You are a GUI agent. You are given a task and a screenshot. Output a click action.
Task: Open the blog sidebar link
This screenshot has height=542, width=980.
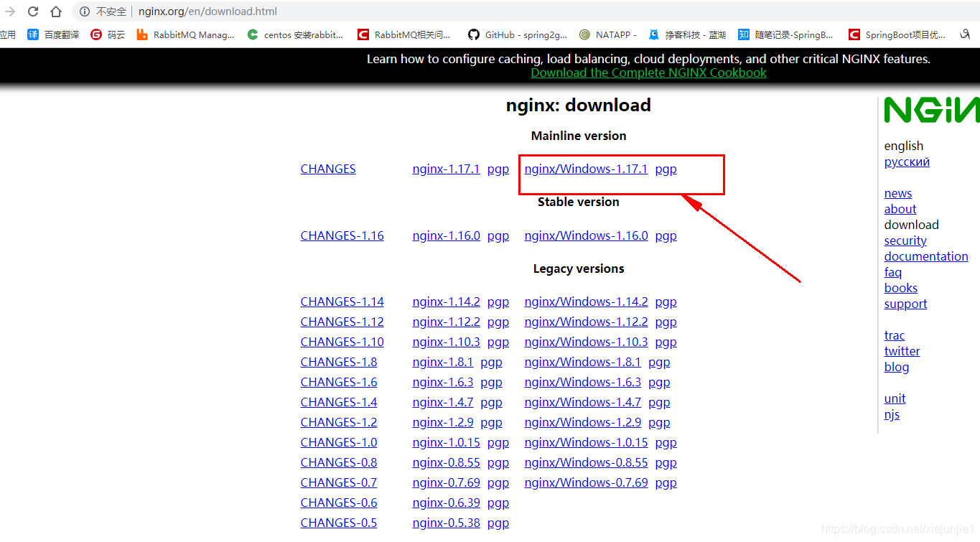[x=897, y=367]
